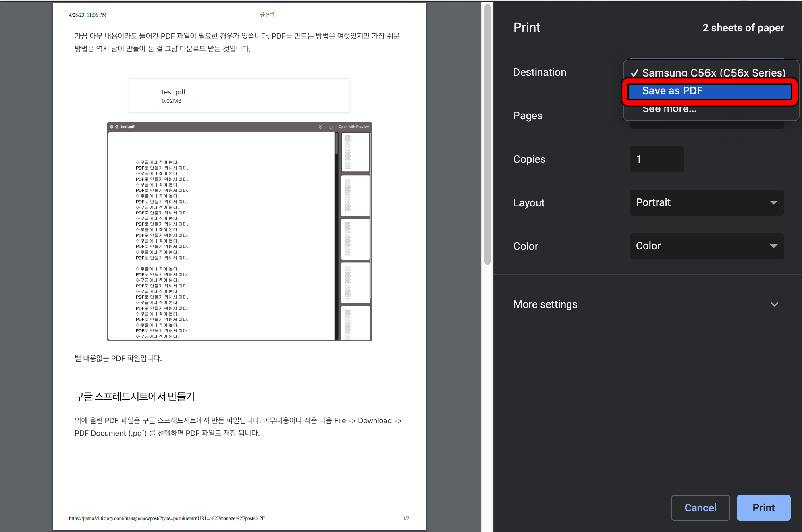Click the Color dropdown arrow icon
Viewport: 802px width, 532px height.
point(773,246)
